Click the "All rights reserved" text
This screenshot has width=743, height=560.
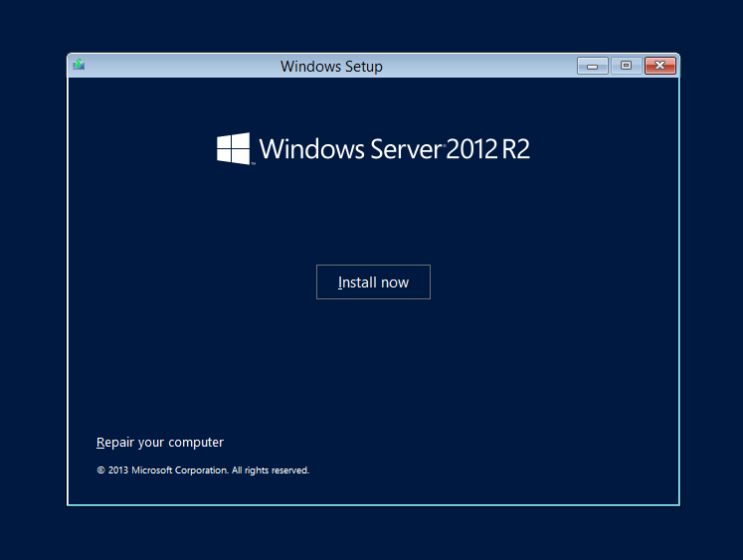271,470
